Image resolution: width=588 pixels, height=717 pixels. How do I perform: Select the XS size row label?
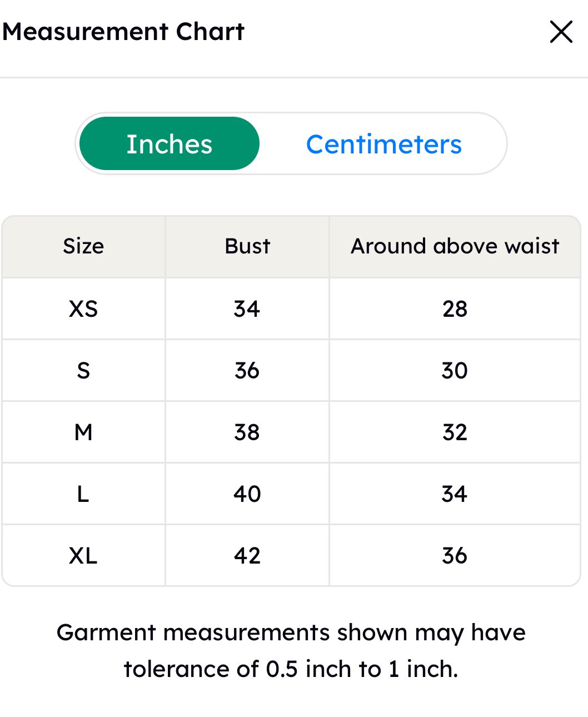click(x=83, y=309)
